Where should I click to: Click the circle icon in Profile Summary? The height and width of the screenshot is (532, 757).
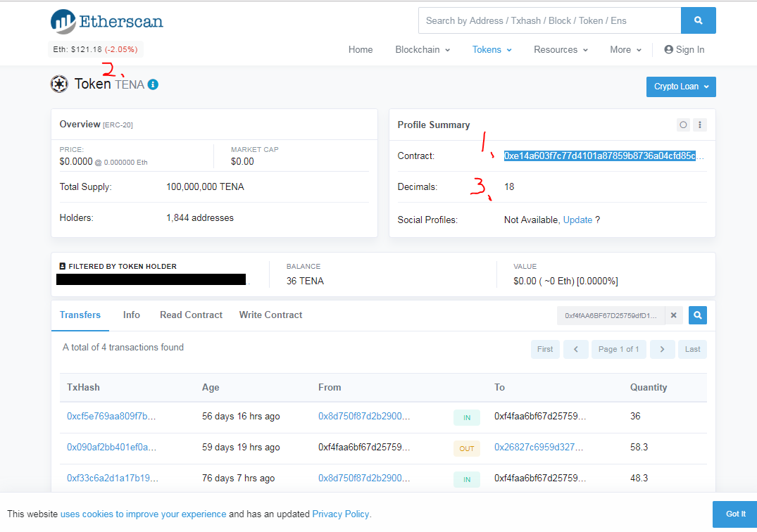click(683, 125)
